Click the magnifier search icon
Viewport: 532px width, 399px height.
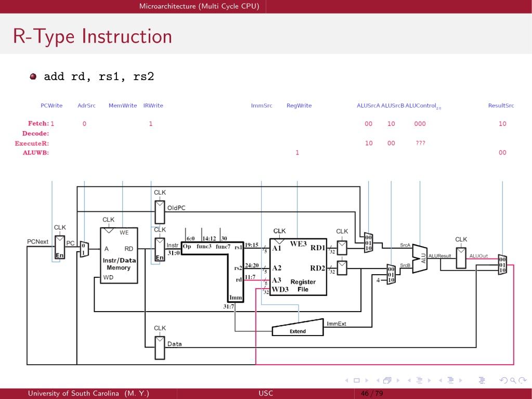coord(513,380)
